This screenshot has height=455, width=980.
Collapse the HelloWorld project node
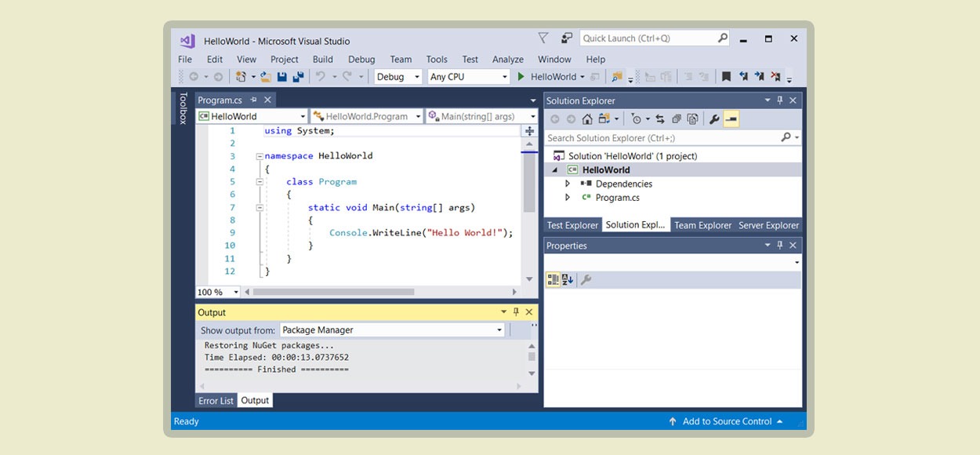[555, 169]
